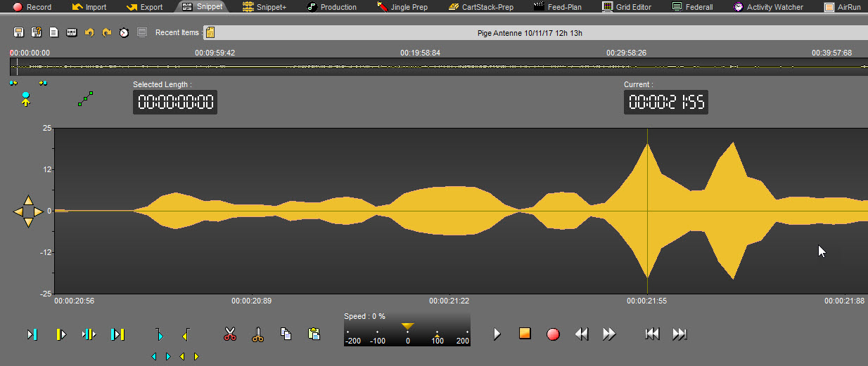
Task: Click the red-handled scissors cut icon
Action: point(230,334)
